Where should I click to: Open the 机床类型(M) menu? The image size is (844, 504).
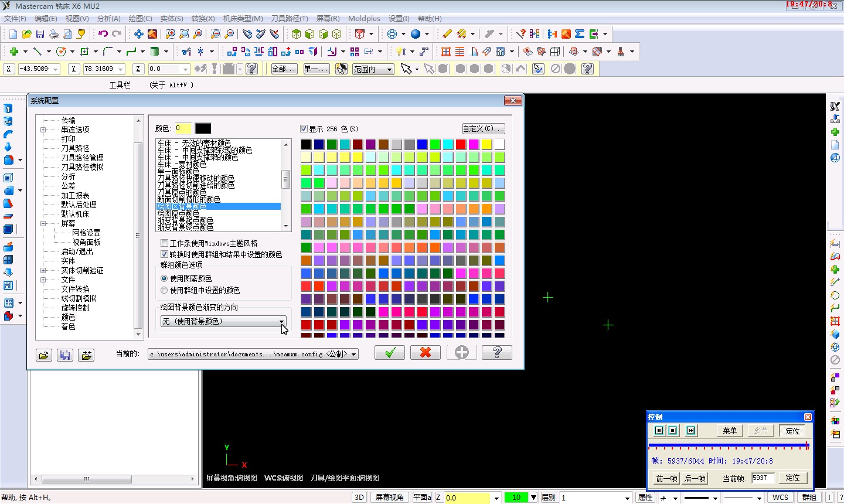[x=243, y=19]
